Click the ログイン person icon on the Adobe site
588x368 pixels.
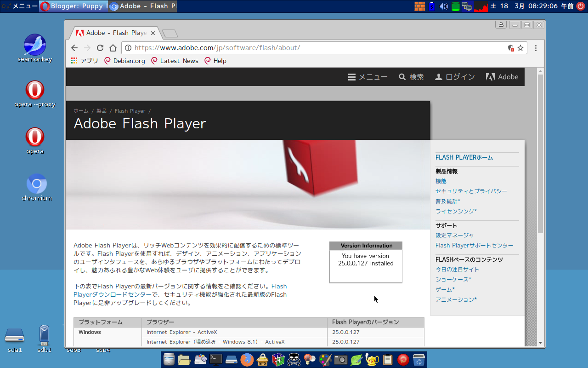[x=438, y=77]
